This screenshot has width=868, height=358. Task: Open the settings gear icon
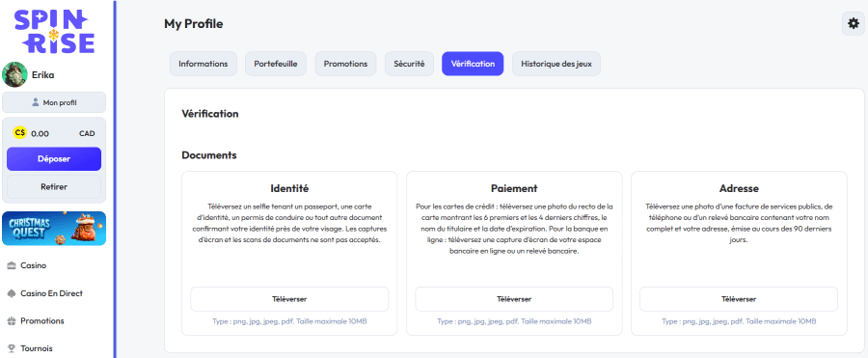pos(854,24)
